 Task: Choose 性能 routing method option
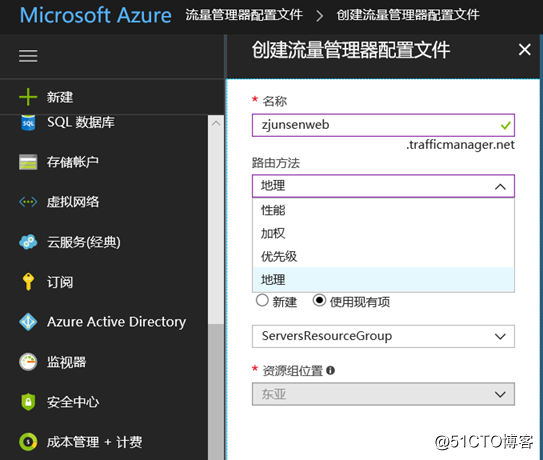[383, 210]
